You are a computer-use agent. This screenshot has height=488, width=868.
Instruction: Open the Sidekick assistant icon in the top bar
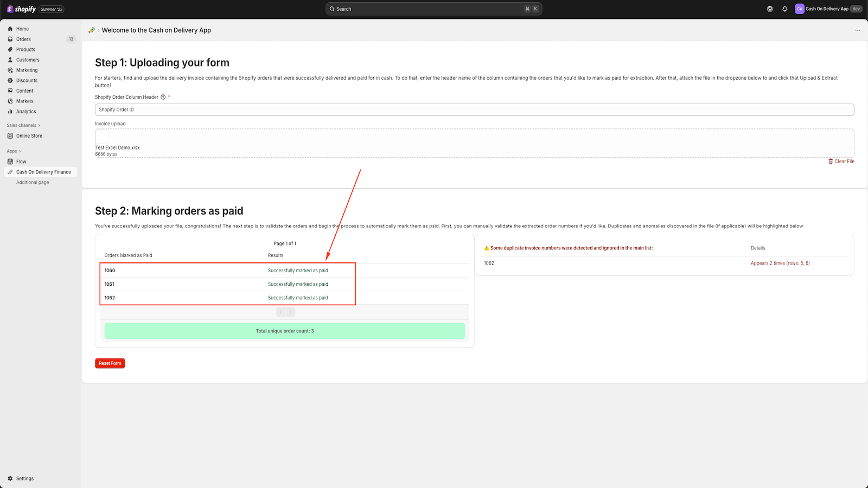(x=770, y=9)
